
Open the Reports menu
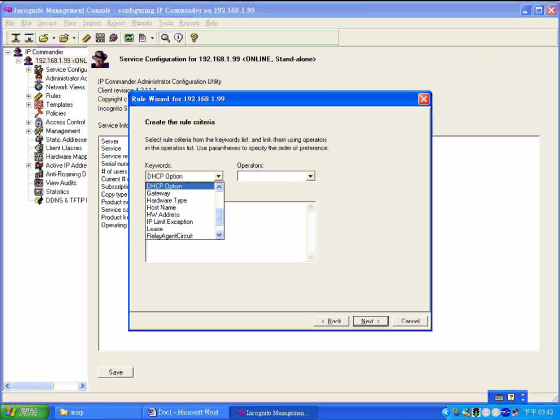click(x=189, y=23)
